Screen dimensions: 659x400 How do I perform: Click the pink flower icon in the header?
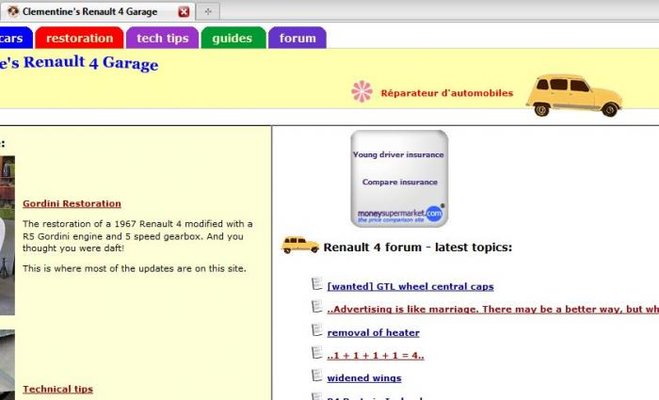362,92
